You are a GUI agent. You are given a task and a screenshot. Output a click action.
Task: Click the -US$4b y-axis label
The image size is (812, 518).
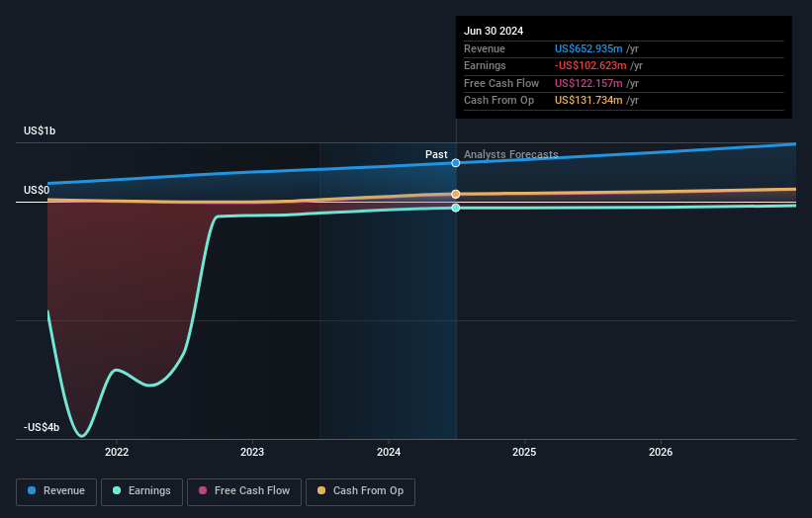click(x=42, y=427)
